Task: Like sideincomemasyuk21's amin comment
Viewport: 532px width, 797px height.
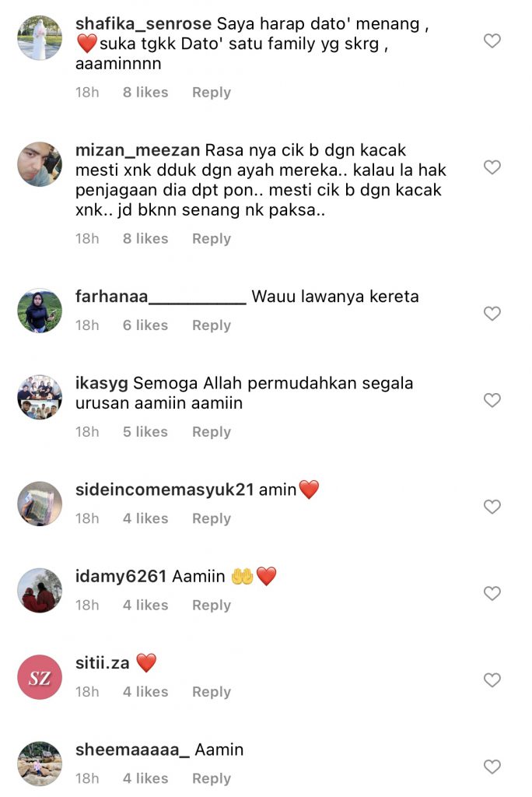Action: click(492, 506)
